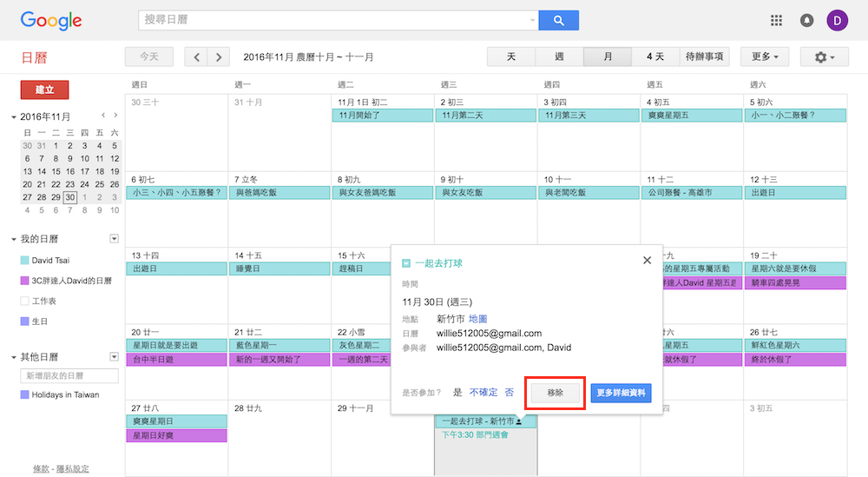Open the gear settings menu
868x477 pixels.
(x=824, y=57)
